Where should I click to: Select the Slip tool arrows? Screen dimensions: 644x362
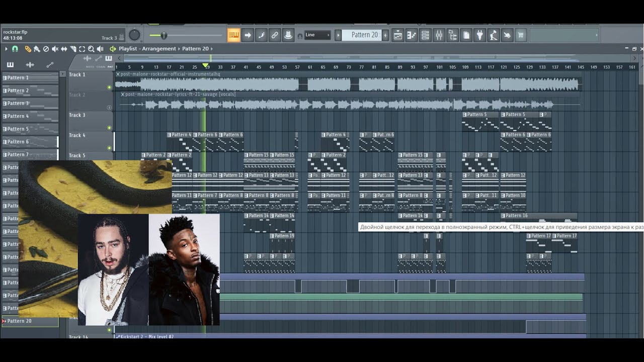[64, 49]
